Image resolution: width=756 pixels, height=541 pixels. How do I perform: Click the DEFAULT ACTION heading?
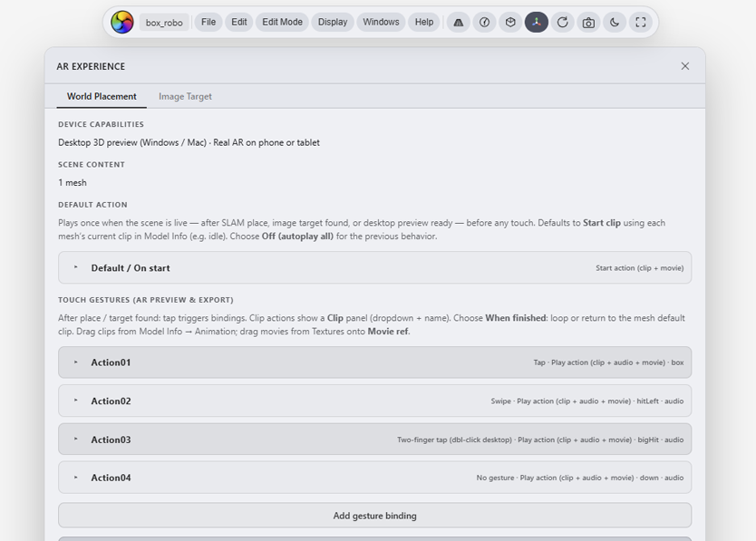point(93,205)
